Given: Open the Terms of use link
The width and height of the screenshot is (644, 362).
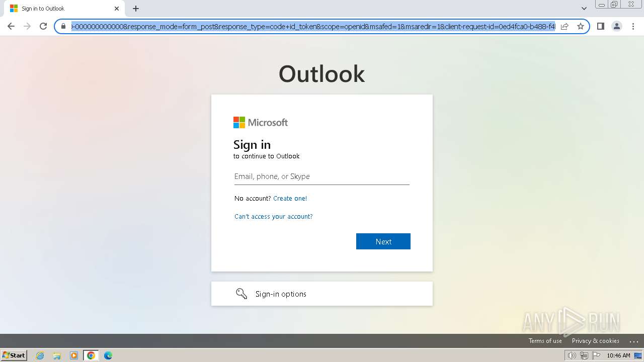Looking at the screenshot, I should click(x=545, y=341).
